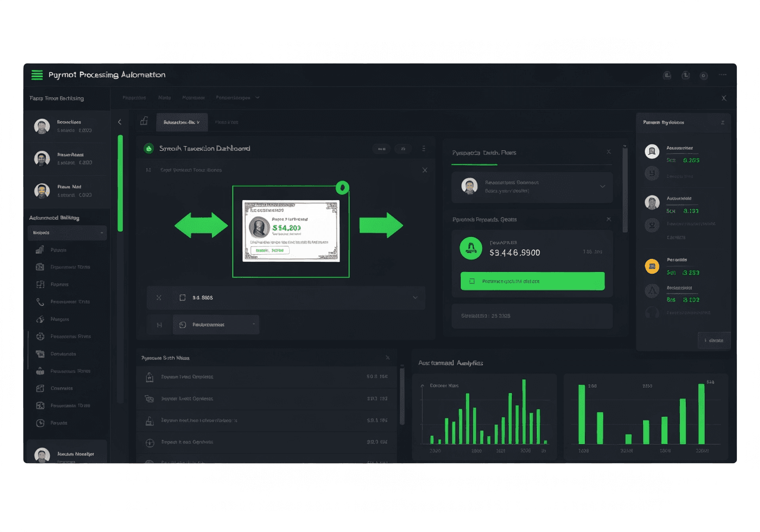The image size is (760, 532).
Task: Select the clock icon at the bottom of the sidebar menu
Action: click(x=40, y=423)
